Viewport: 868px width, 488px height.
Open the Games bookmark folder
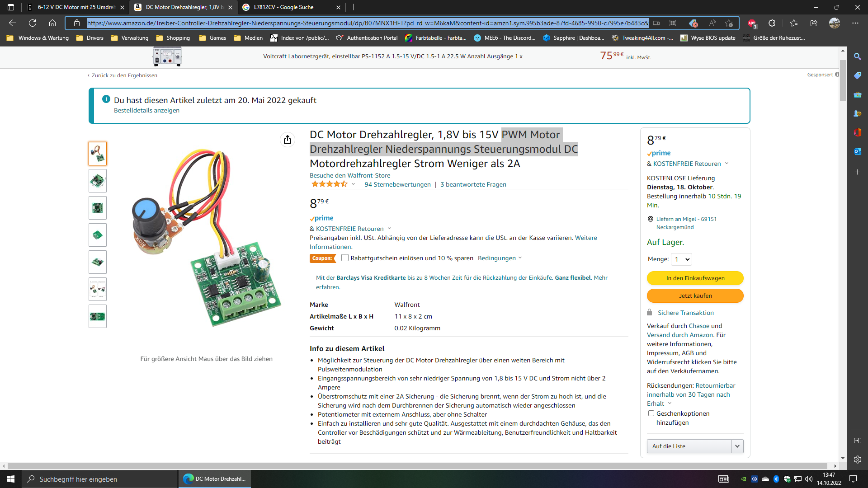(x=212, y=38)
